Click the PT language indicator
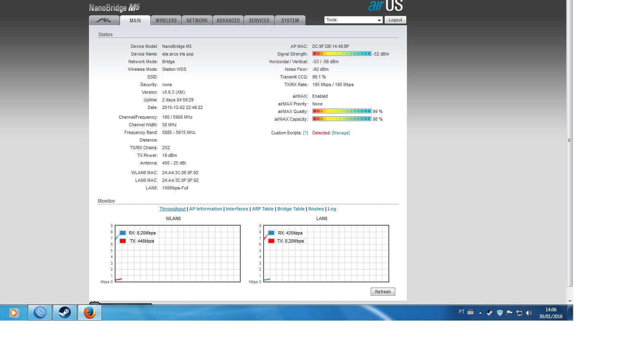This screenshot has height=362, width=644. click(462, 312)
